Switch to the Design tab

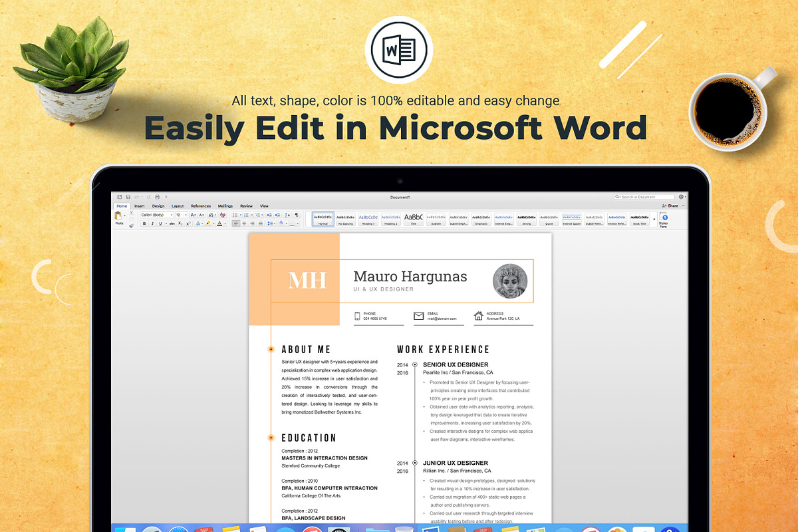158,206
